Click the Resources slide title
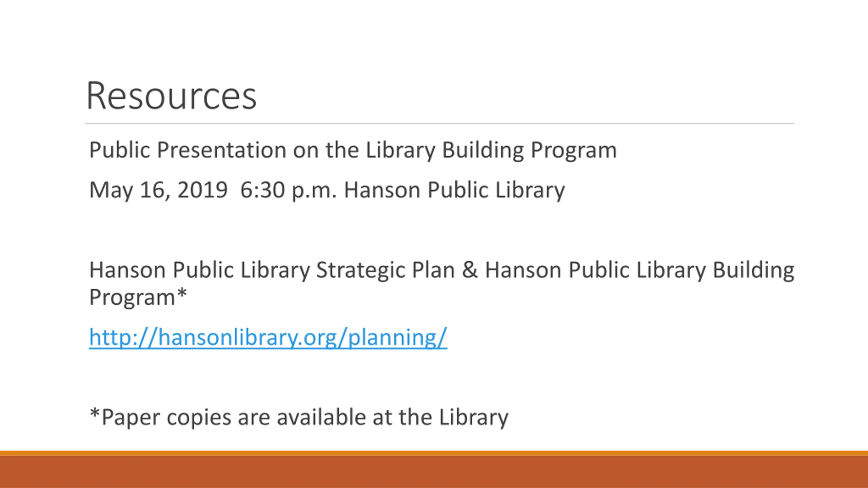The width and height of the screenshot is (868, 488). click(171, 96)
